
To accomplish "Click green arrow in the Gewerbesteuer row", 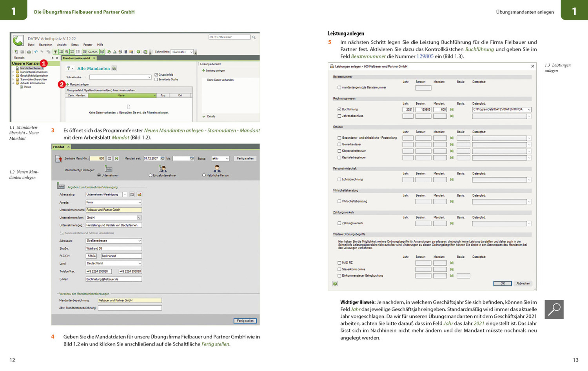I will pyautogui.click(x=452, y=145).
